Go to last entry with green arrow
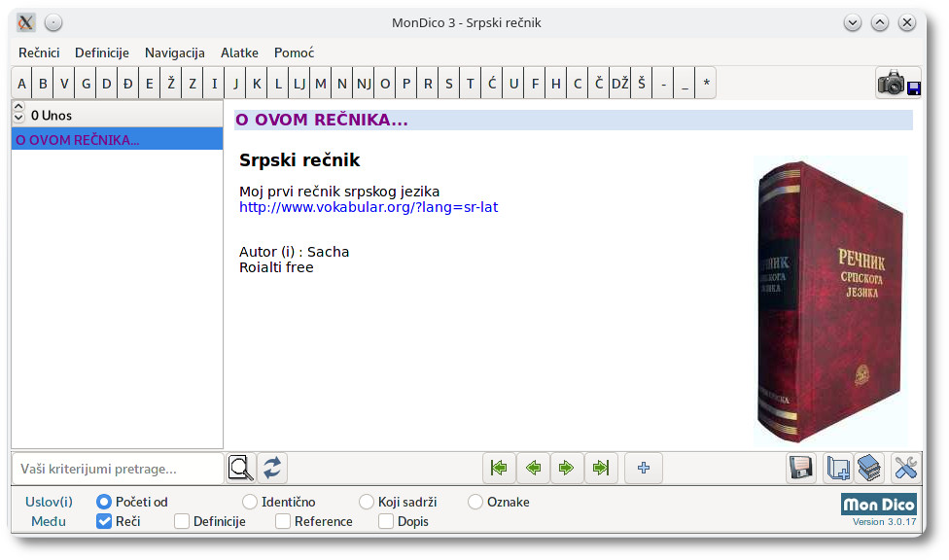This screenshot has width=949, height=560. 601,468
